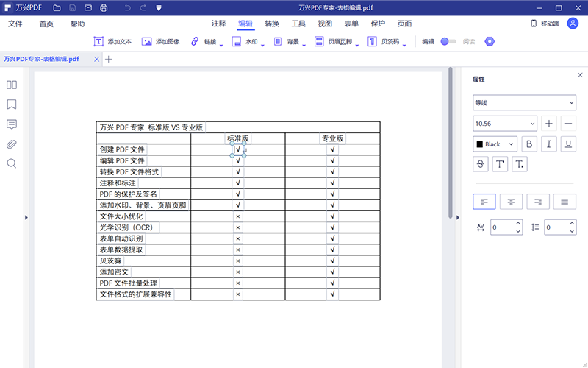Click the plus button to increase font size
The image size is (588, 368).
point(549,124)
